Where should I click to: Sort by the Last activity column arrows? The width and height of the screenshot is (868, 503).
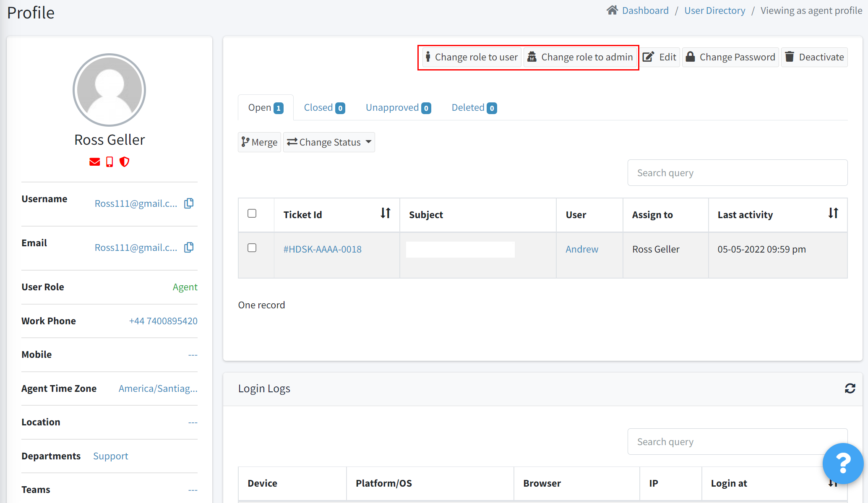pos(833,214)
